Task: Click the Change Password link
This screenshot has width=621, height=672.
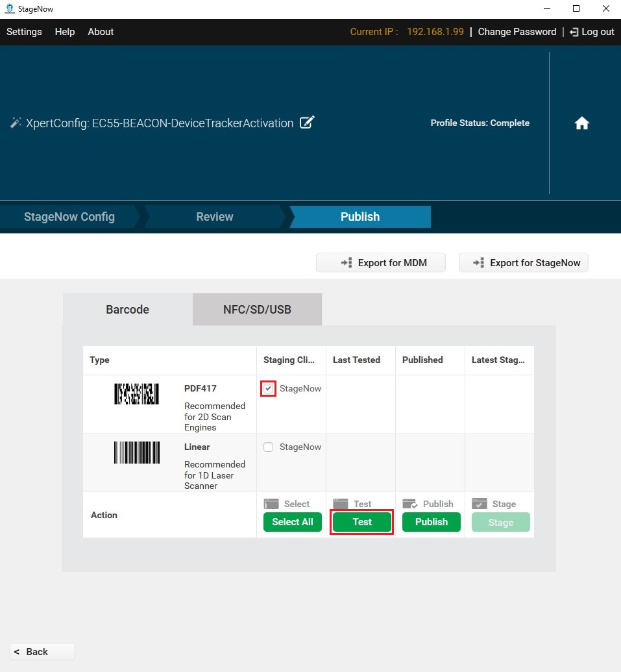Action: [517, 31]
